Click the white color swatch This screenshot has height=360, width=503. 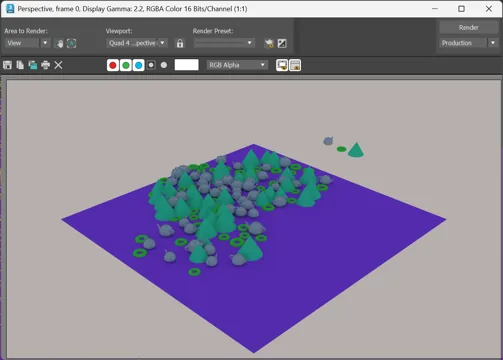(186, 65)
